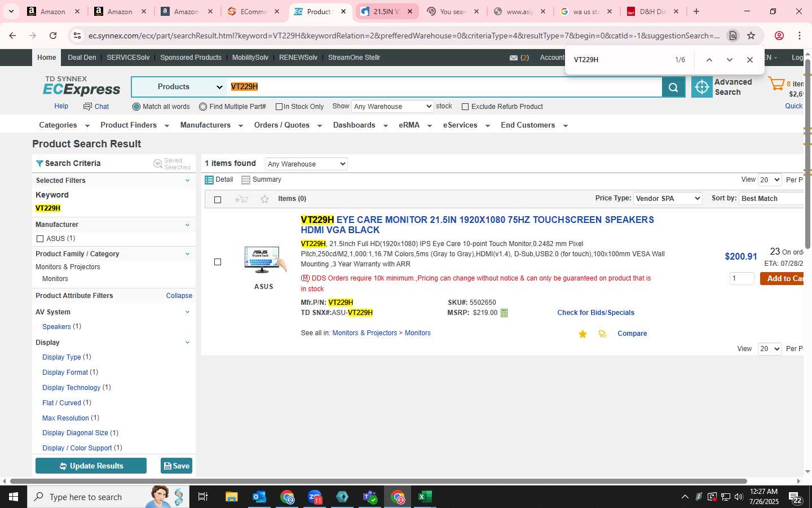Open Excel from the taskbar
This screenshot has width=812, height=508.
click(425, 497)
